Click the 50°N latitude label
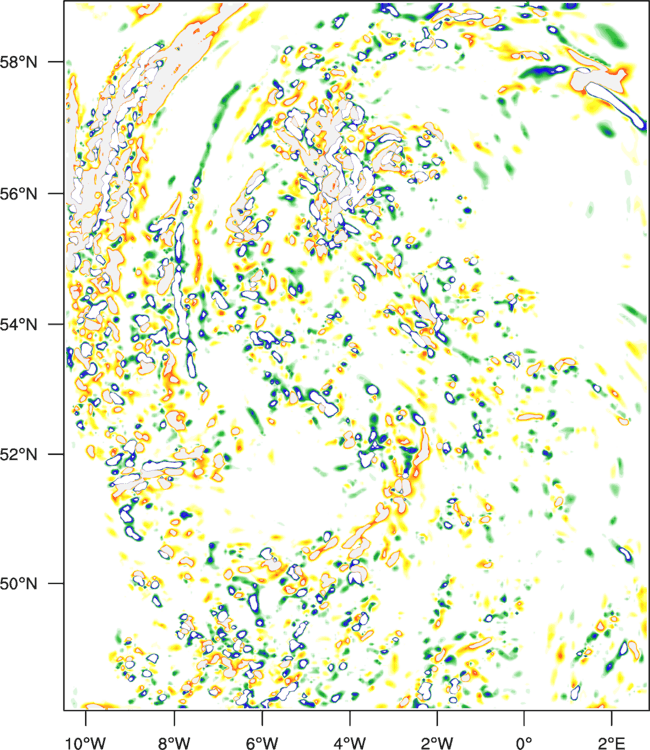The height and width of the screenshot is (750, 650). 18,584
